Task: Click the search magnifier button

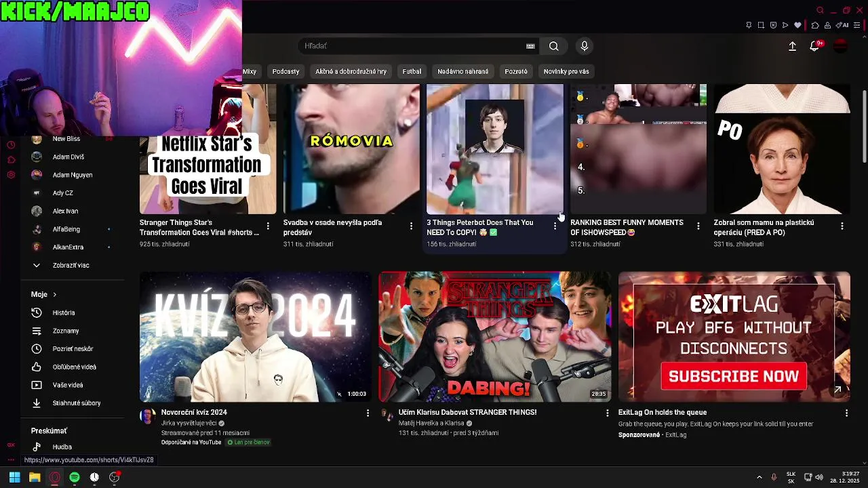Action: pos(554,46)
